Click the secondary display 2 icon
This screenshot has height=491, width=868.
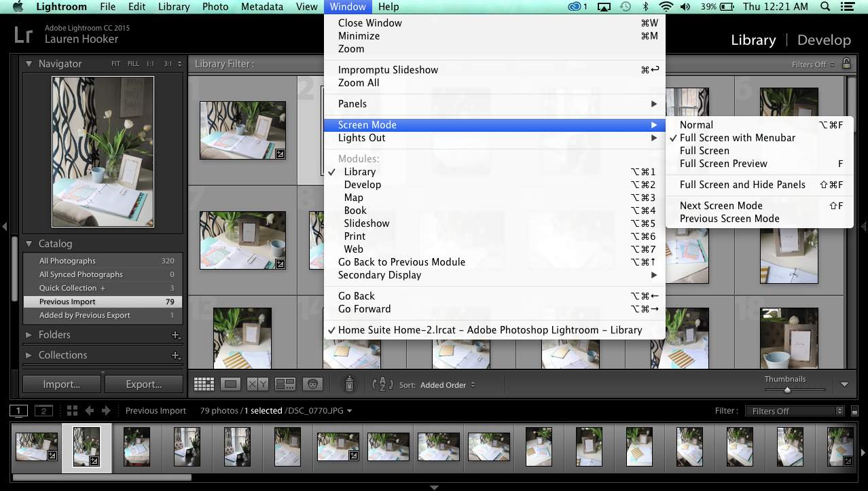click(43, 411)
